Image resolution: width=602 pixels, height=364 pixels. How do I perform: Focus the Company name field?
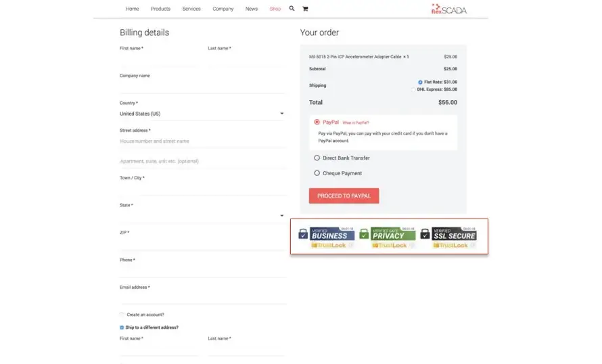click(x=202, y=87)
